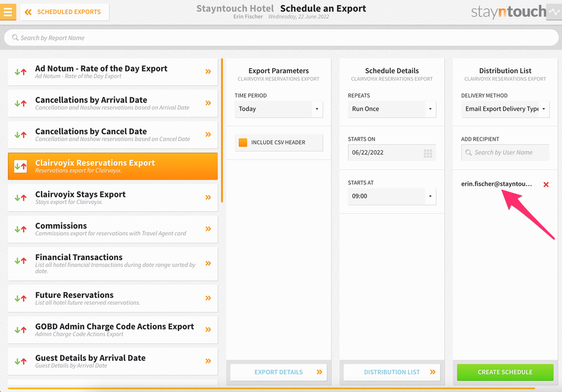Click the erin.fischer@stayntou… recipient email

(x=497, y=184)
